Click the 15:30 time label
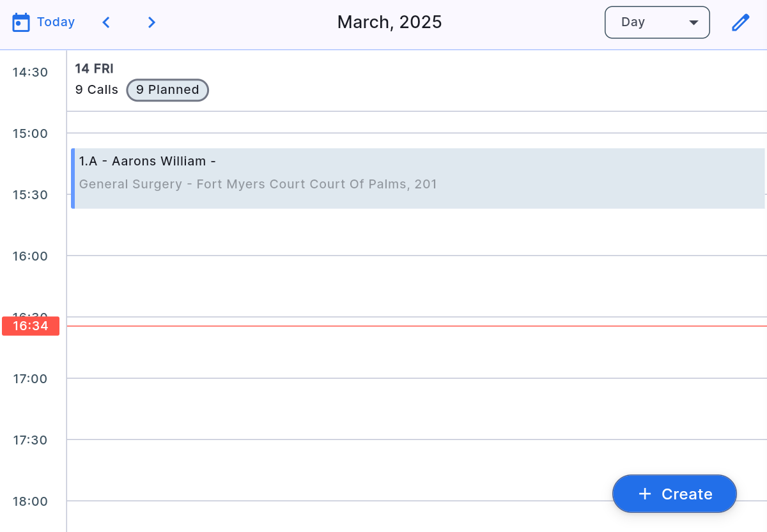The width and height of the screenshot is (767, 532). 29,195
